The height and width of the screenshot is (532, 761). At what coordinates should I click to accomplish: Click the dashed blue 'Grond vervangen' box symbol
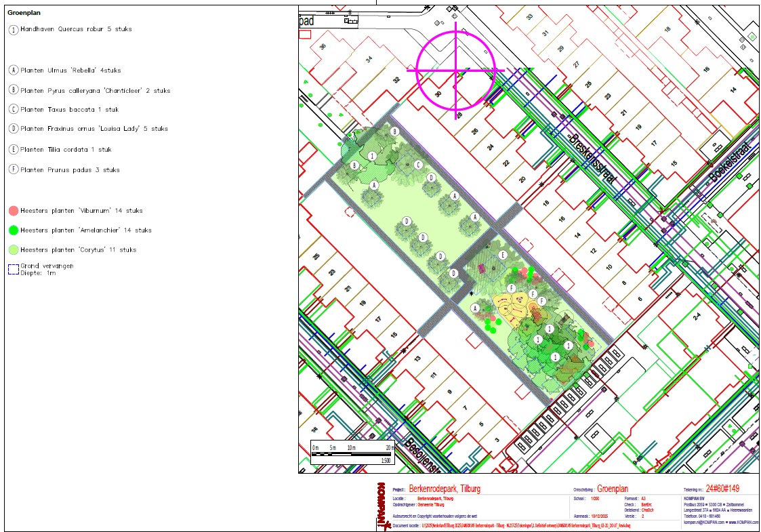(14, 269)
